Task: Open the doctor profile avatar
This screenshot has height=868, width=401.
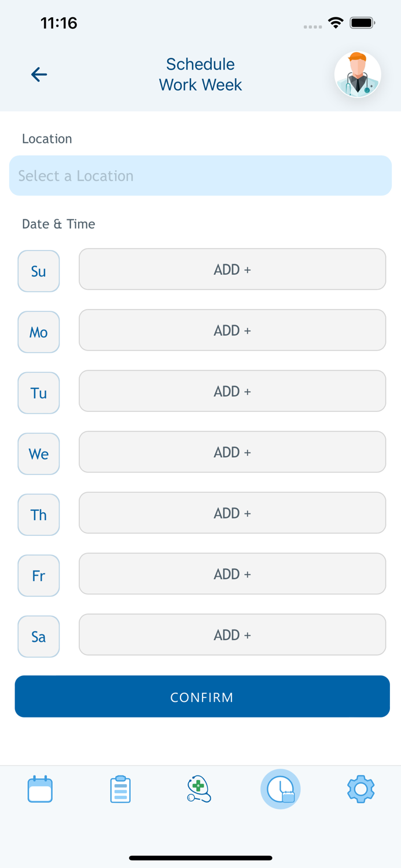Action: click(x=358, y=75)
